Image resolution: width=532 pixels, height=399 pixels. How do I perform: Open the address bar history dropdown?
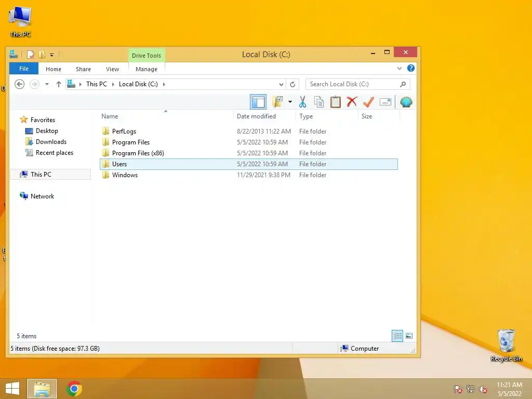click(281, 84)
